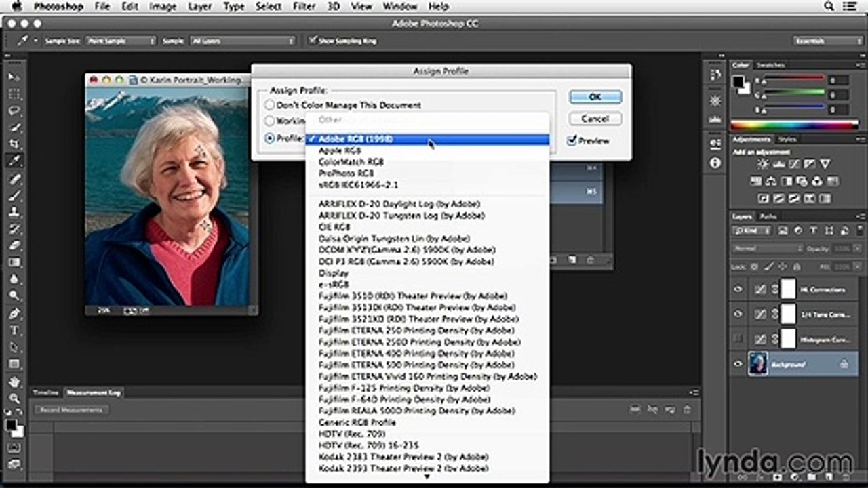Select the Zoom tool in the toolbar
Screen dimensions: 868x488
coord(14,399)
